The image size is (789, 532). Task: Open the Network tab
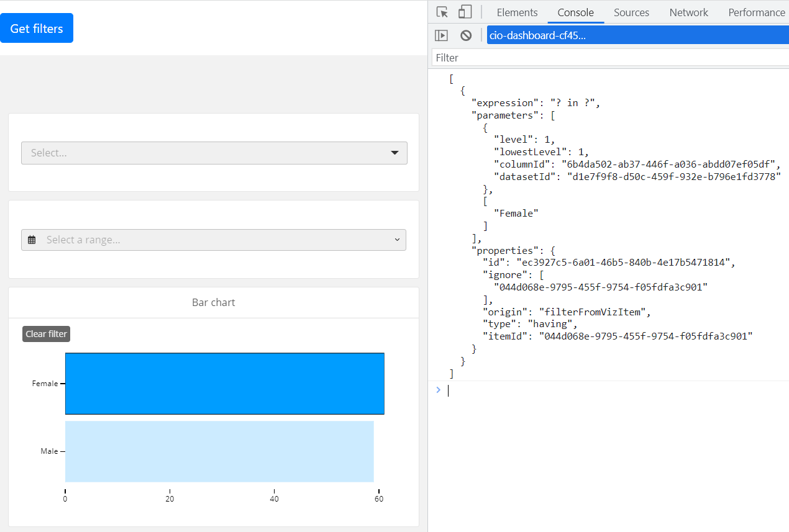click(x=688, y=12)
